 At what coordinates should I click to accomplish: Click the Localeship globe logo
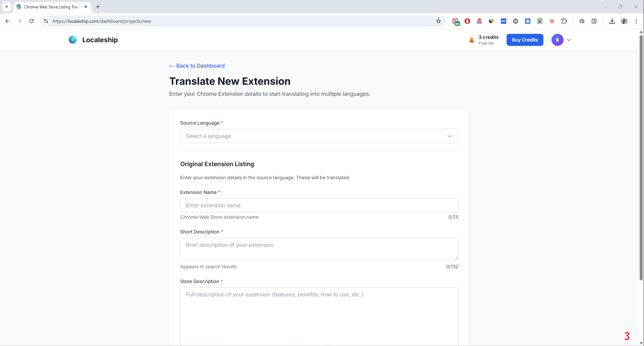click(x=72, y=40)
